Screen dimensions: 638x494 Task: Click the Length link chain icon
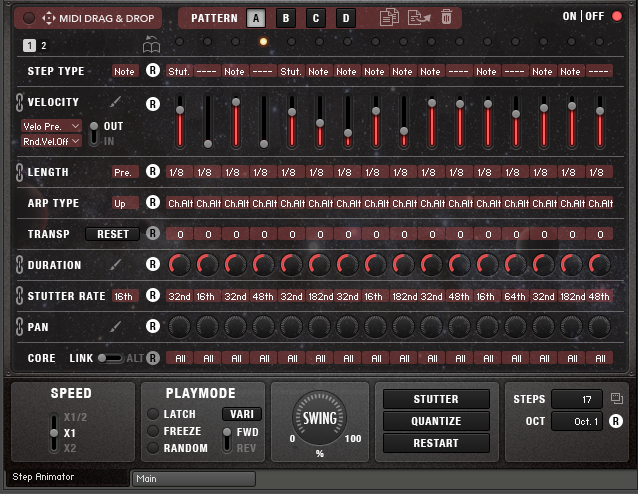click(x=19, y=172)
